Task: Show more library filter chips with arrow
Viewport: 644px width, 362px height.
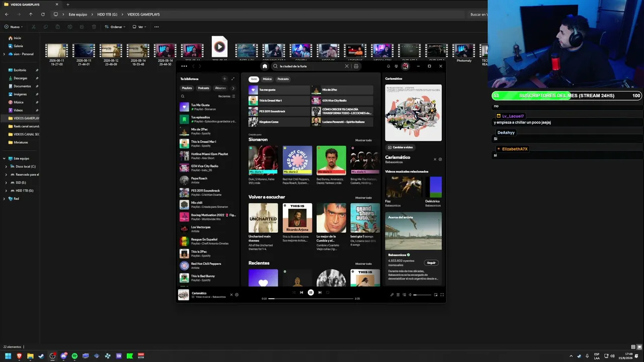Action: (233, 88)
